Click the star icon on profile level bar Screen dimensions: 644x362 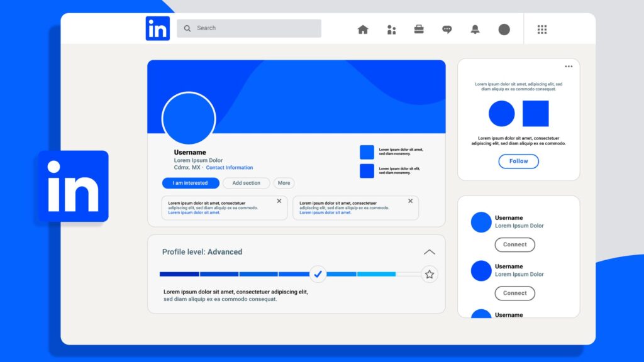click(430, 274)
